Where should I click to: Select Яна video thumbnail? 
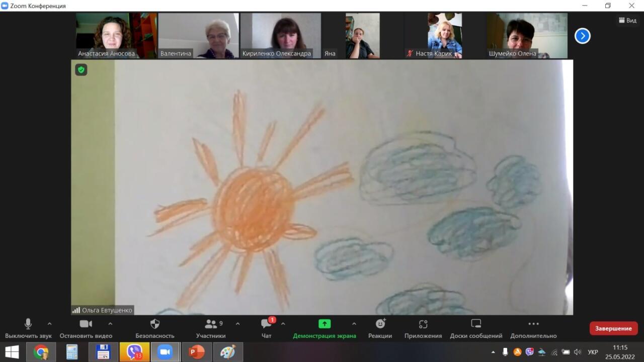coord(362,36)
